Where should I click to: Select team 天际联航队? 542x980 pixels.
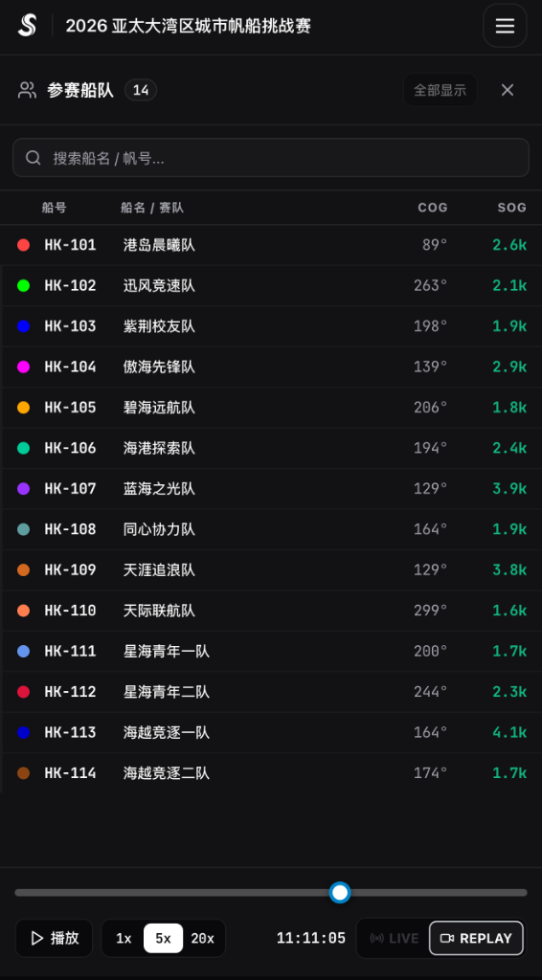point(159,611)
